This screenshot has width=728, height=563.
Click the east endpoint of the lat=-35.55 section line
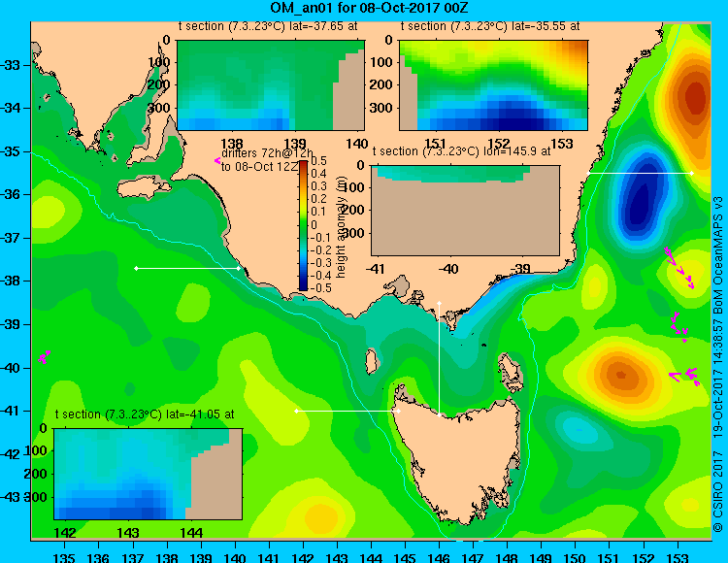(x=691, y=173)
